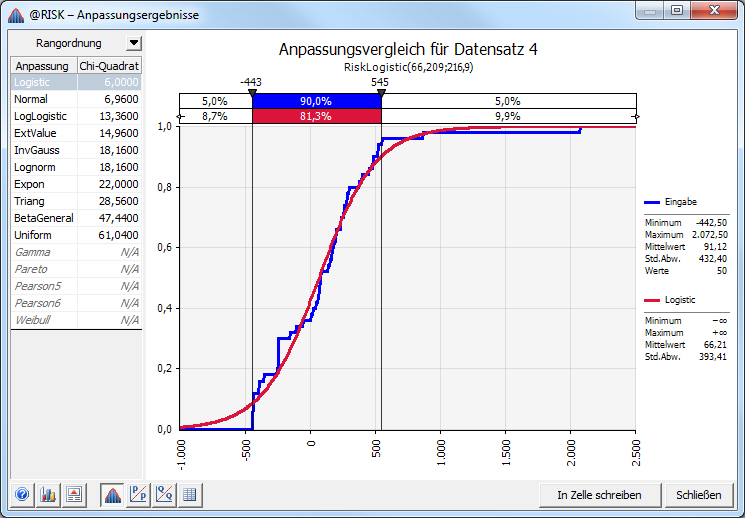Select the Expon fit row
This screenshot has height=518, width=745.
(76, 184)
